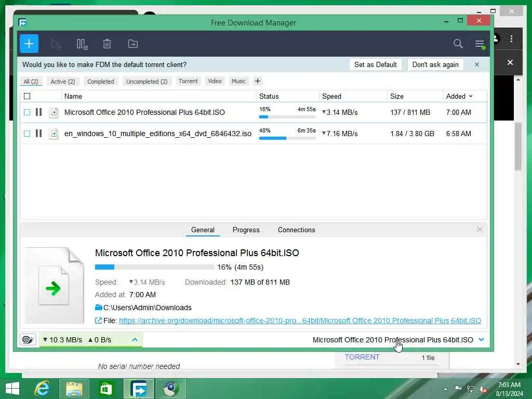
Task: Click the FDM logo in title bar
Action: (22, 22)
